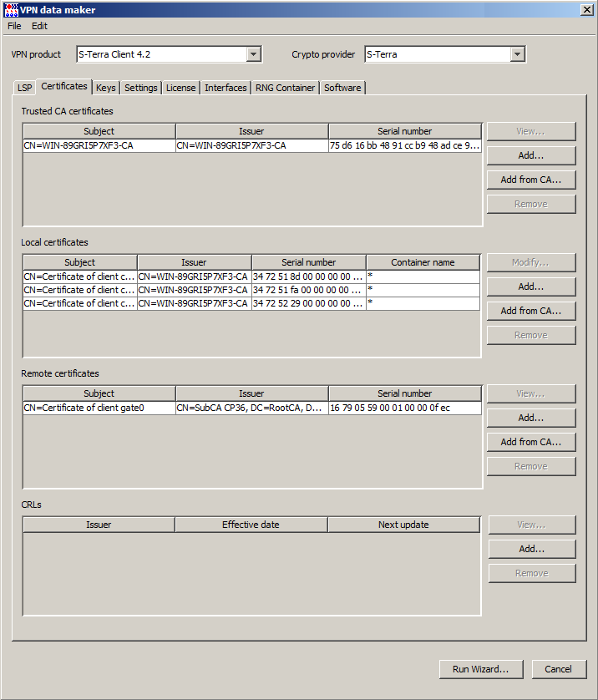The image size is (598, 700).
Task: Open the Crypto provider dropdown arrow
Action: 517,54
